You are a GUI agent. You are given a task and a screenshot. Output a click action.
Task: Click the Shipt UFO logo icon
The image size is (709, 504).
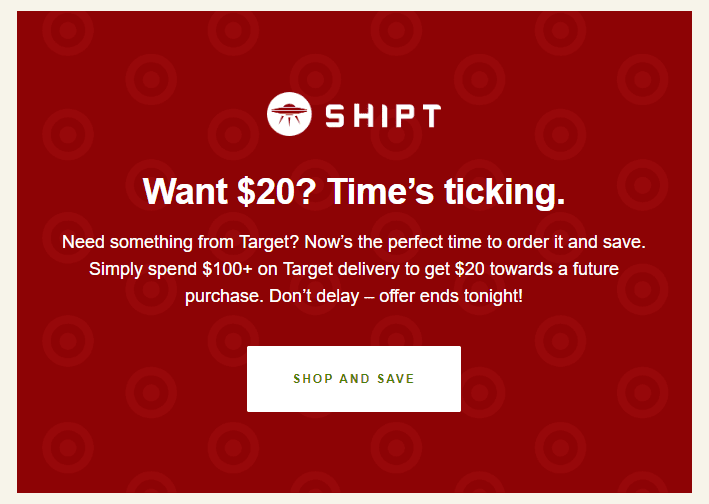click(x=289, y=114)
